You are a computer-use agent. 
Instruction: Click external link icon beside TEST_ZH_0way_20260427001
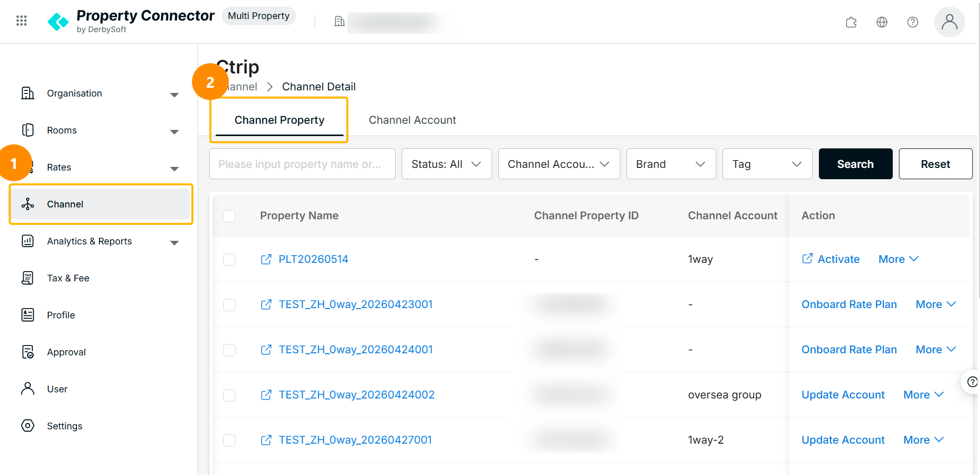(x=266, y=440)
